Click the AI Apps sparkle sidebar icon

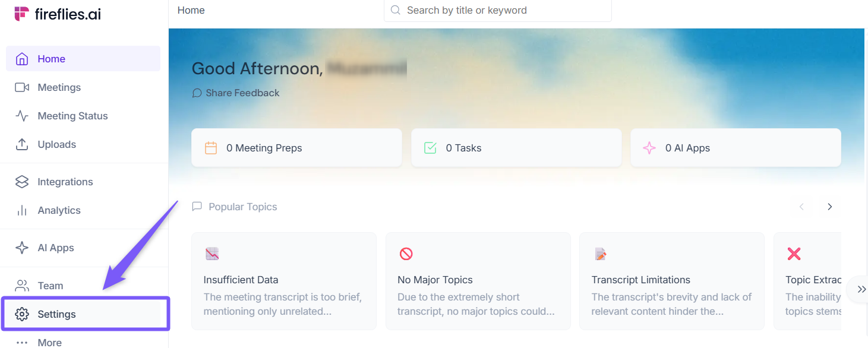point(22,248)
